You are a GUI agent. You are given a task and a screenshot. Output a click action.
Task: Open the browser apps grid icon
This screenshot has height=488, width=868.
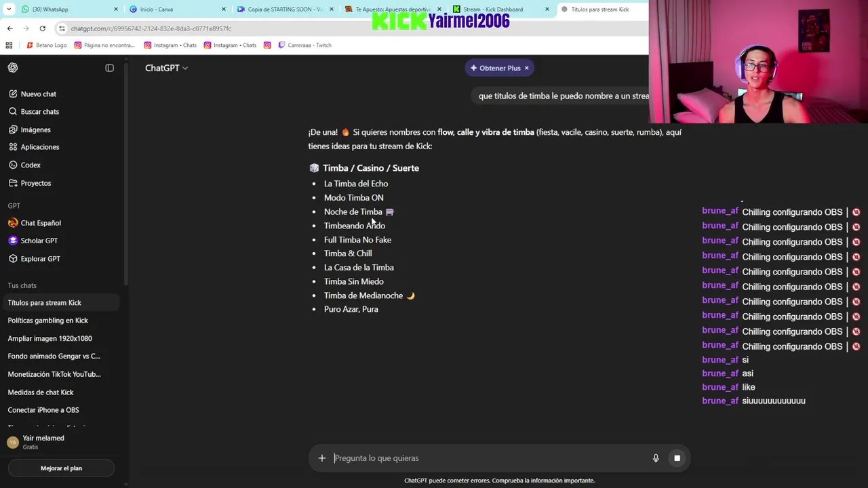click(9, 45)
